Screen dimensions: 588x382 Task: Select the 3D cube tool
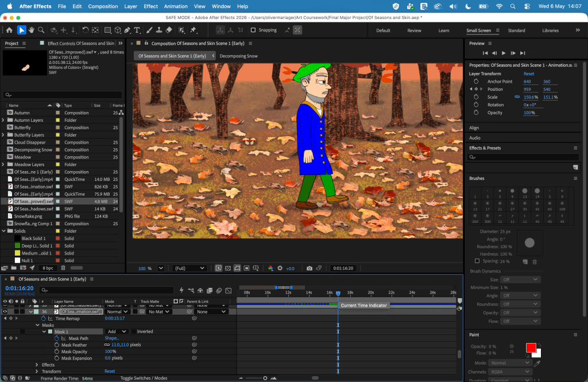(118, 30)
